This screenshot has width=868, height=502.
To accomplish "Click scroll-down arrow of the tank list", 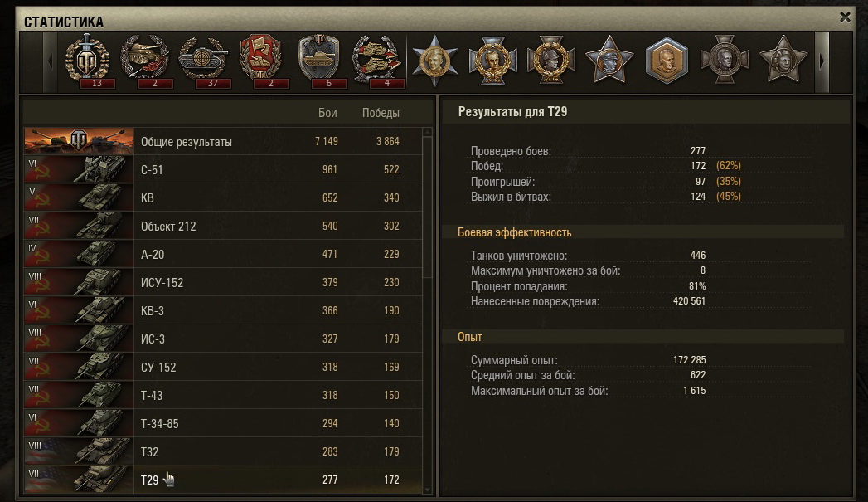I will pyautogui.click(x=427, y=490).
